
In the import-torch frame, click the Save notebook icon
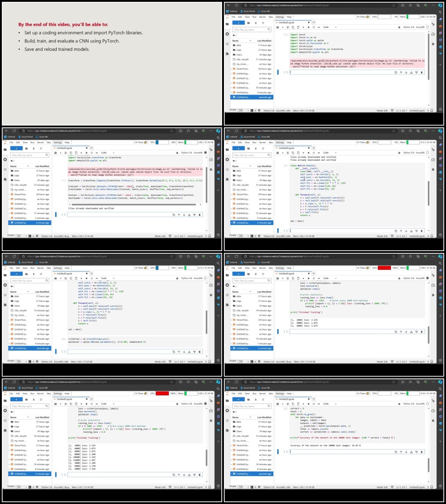click(x=278, y=27)
